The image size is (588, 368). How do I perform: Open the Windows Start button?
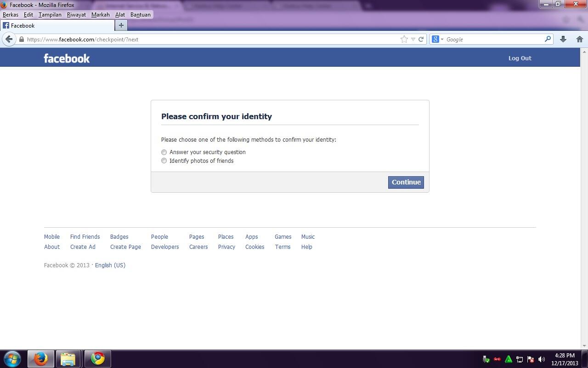(x=12, y=359)
